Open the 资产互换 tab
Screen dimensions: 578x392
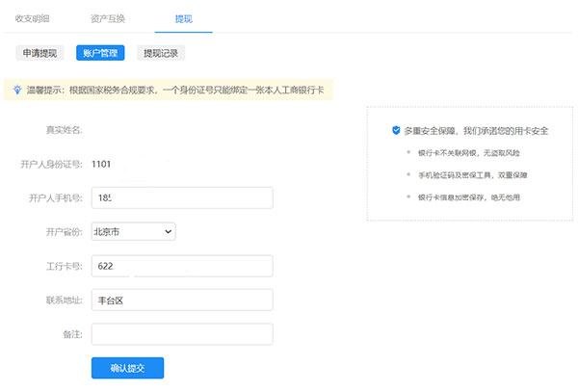[107, 18]
